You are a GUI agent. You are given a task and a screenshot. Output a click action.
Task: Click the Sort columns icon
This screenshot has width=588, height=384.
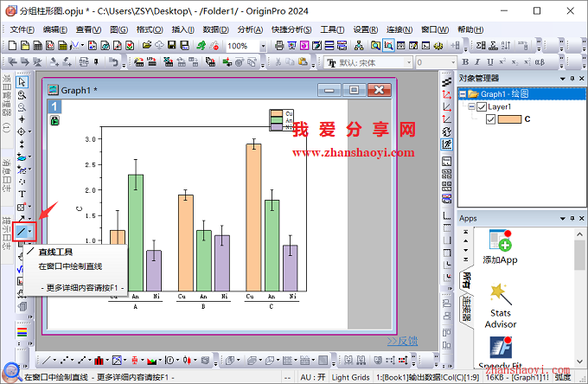[506, 46]
